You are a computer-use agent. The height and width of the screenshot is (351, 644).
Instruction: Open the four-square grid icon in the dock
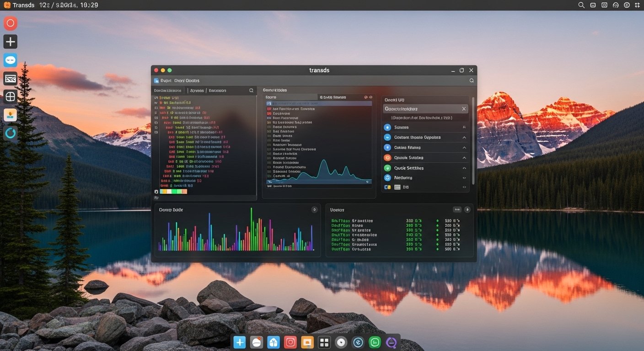[324, 342]
